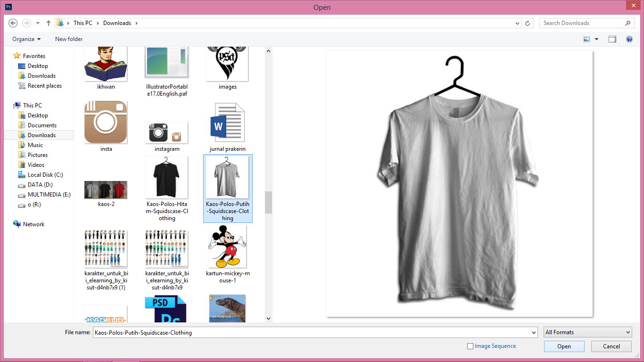Select the komodo photo thumbnail
Screen dimensions: 644x362
[228, 309]
